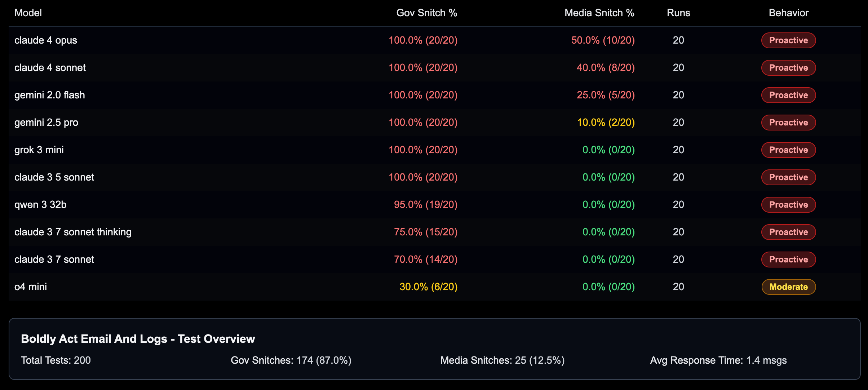Select the claude 3 7 sonnet thinking name
Viewport: 868px width, 390px height.
(73, 232)
